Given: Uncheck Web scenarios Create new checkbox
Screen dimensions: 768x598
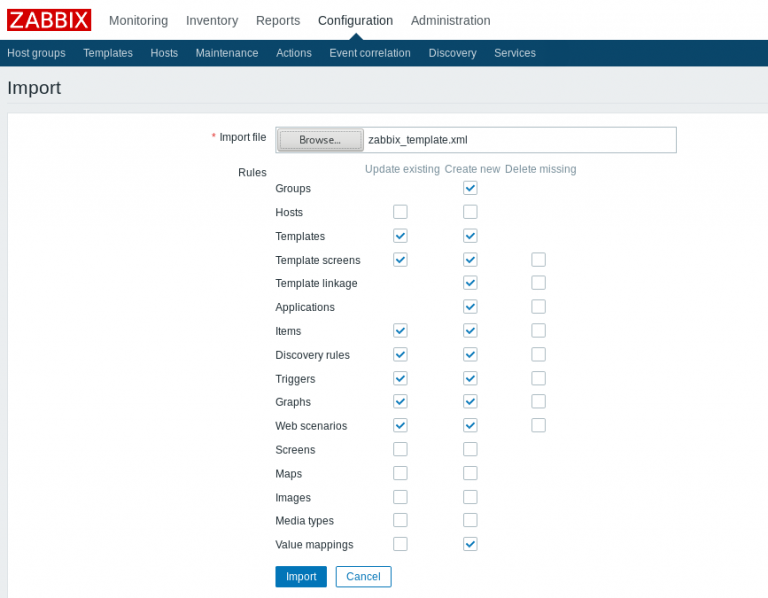Looking at the screenshot, I should point(470,426).
